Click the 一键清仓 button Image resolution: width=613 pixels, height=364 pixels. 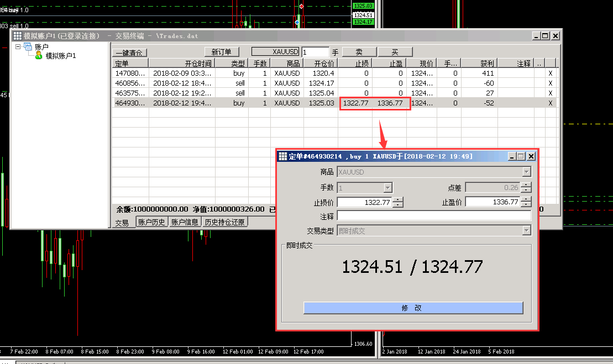pyautogui.click(x=130, y=53)
